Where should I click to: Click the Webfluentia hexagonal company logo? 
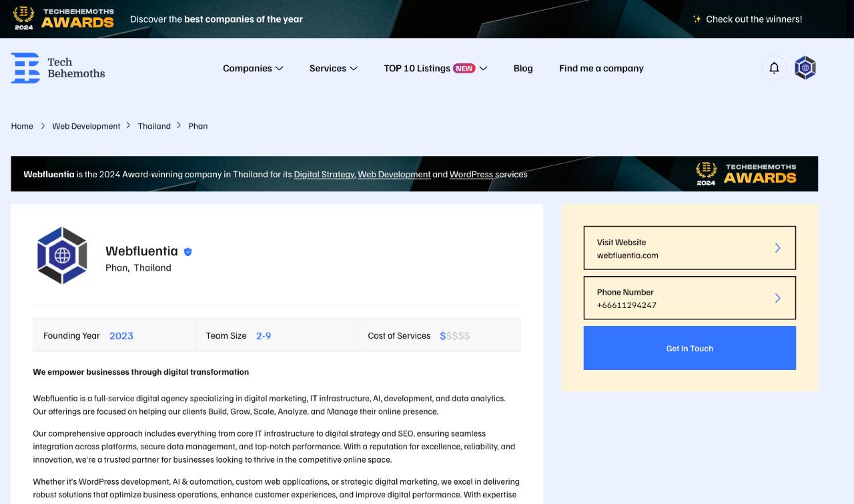63,255
